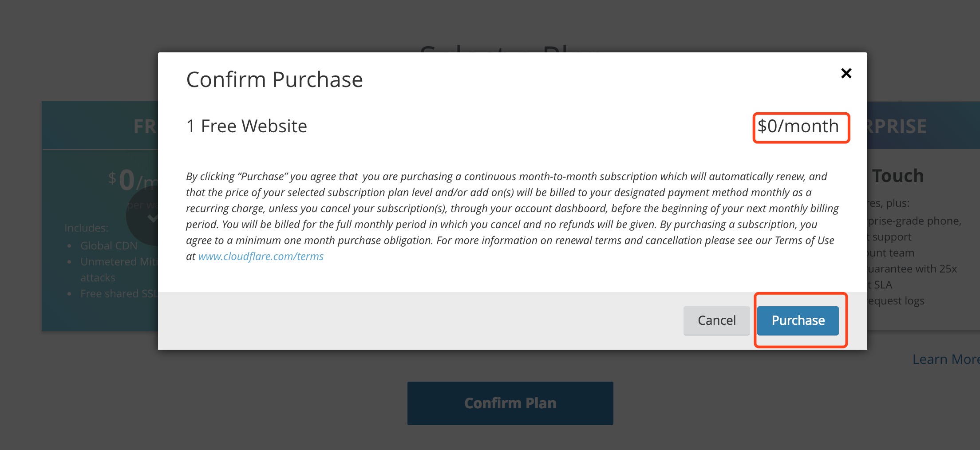Click the subscription terms paragraph text
Image resolution: width=980 pixels, height=450 pixels.
pyautogui.click(x=510, y=209)
